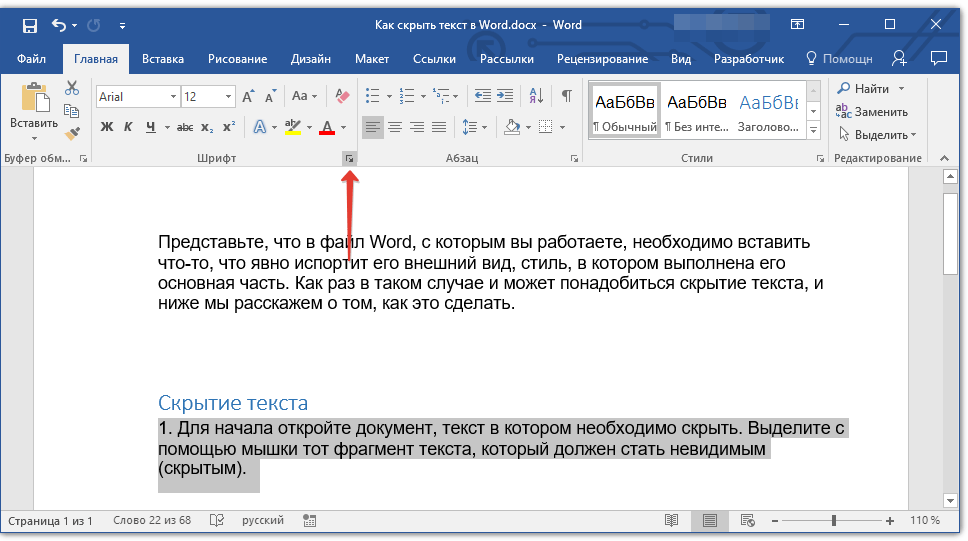The height and width of the screenshot is (541, 968).
Task: Show paragraph marks with the pilcrow icon
Action: [566, 97]
